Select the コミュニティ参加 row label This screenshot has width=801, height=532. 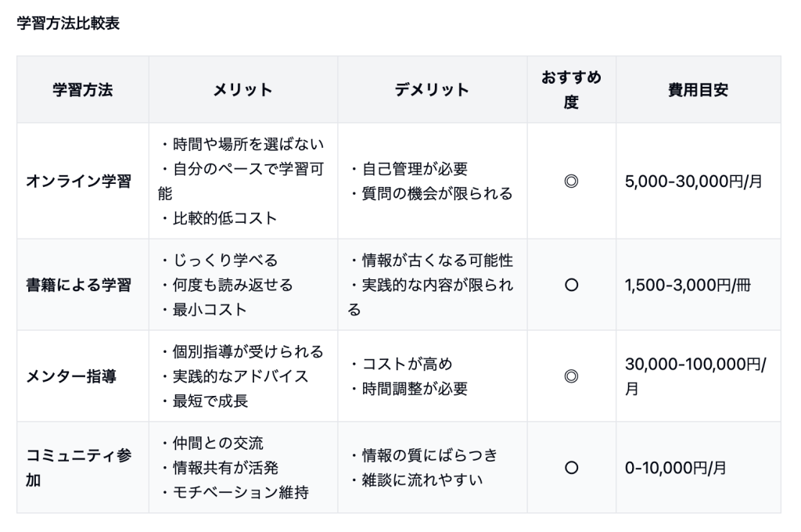[78, 468]
